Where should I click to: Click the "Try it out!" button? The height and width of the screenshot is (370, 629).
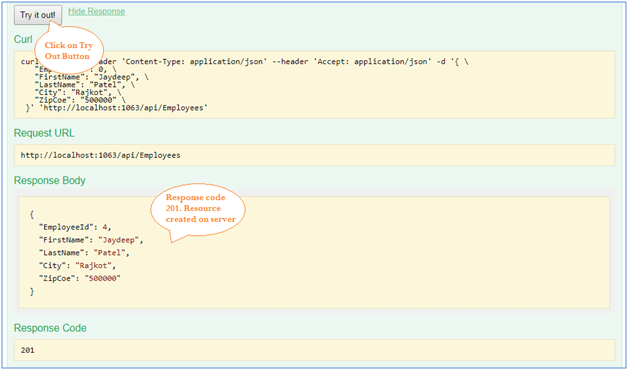coord(38,15)
